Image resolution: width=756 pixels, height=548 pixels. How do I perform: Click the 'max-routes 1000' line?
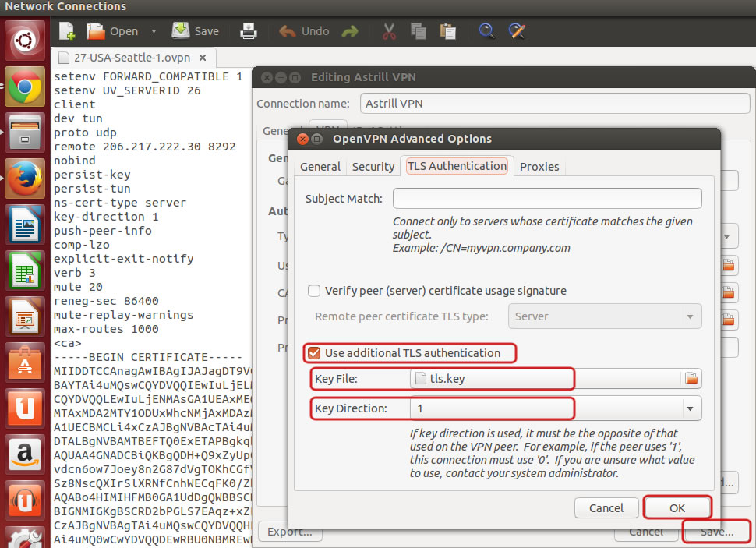tap(106, 329)
